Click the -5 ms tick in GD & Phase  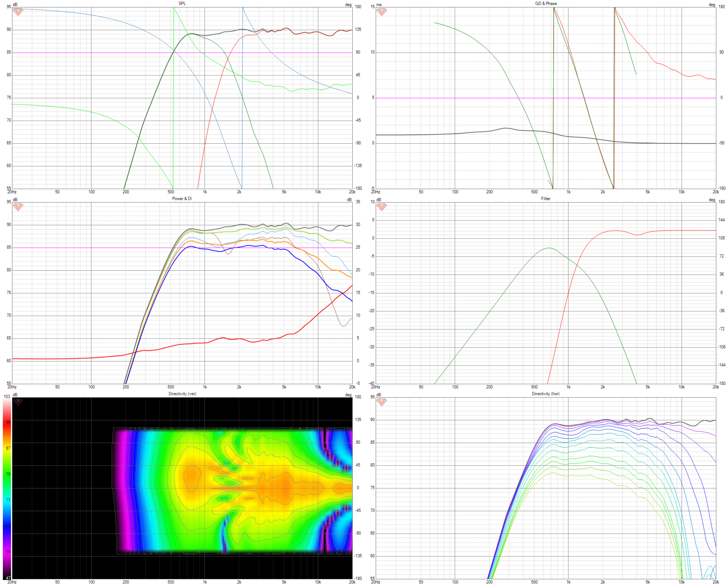pos(373,188)
